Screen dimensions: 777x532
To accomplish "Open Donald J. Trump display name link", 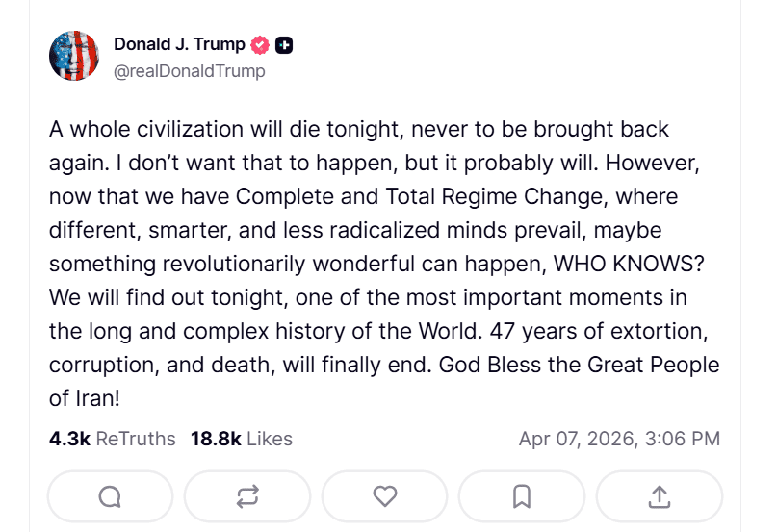I will (x=180, y=44).
